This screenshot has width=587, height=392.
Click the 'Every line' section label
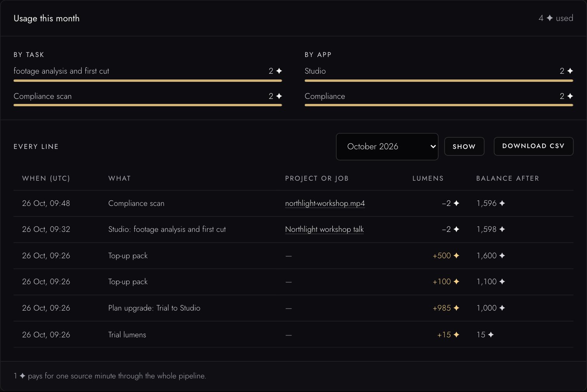(36, 147)
